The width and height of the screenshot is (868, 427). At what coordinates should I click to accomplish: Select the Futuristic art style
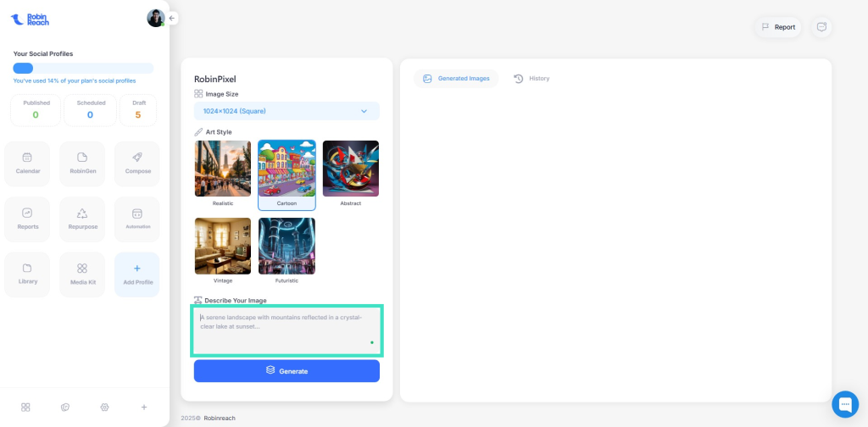pyautogui.click(x=287, y=251)
